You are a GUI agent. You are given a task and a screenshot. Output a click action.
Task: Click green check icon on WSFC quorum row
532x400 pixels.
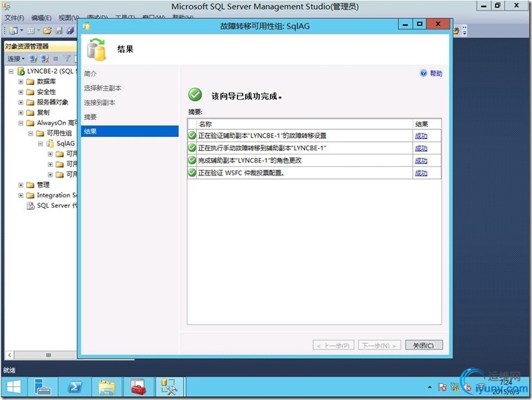click(192, 173)
